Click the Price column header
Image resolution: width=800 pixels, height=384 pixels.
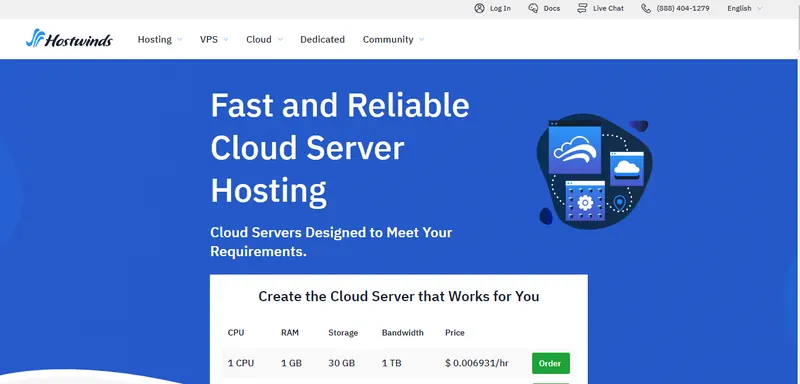[x=455, y=332]
